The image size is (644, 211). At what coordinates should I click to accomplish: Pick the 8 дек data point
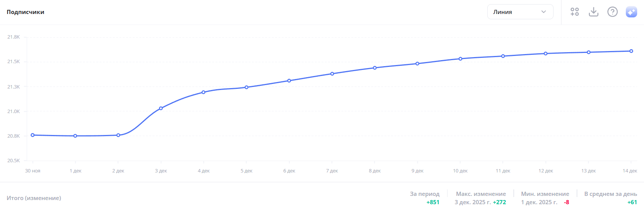375,68
